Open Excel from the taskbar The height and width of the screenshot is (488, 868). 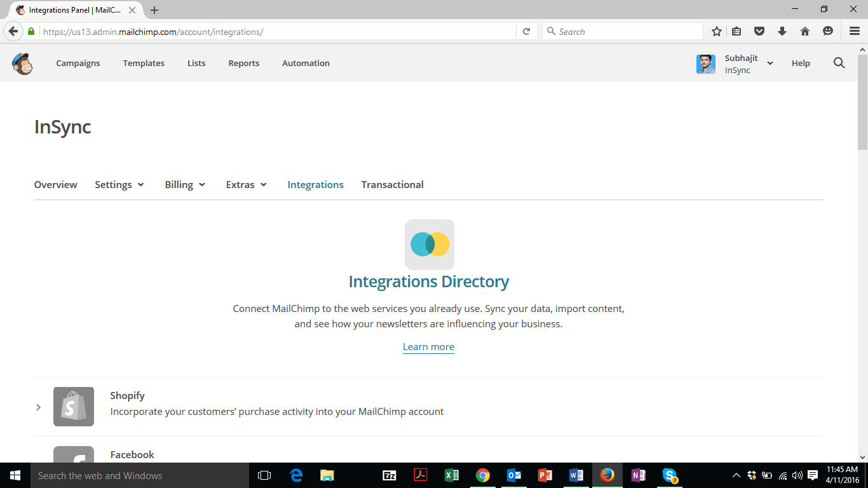[x=452, y=475]
